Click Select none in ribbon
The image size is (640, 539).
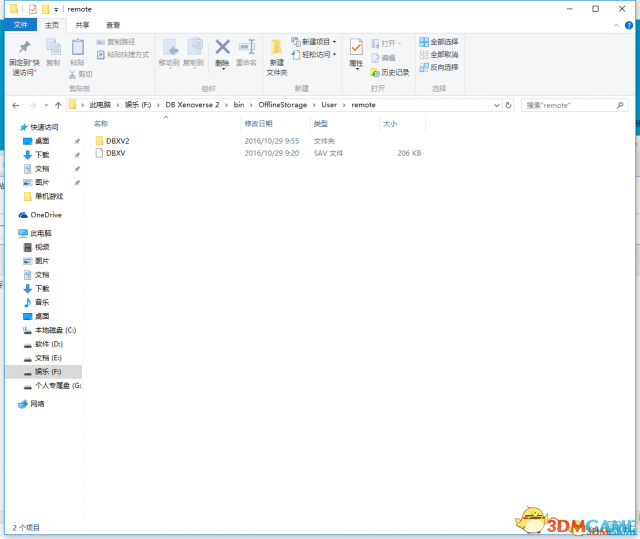[439, 55]
